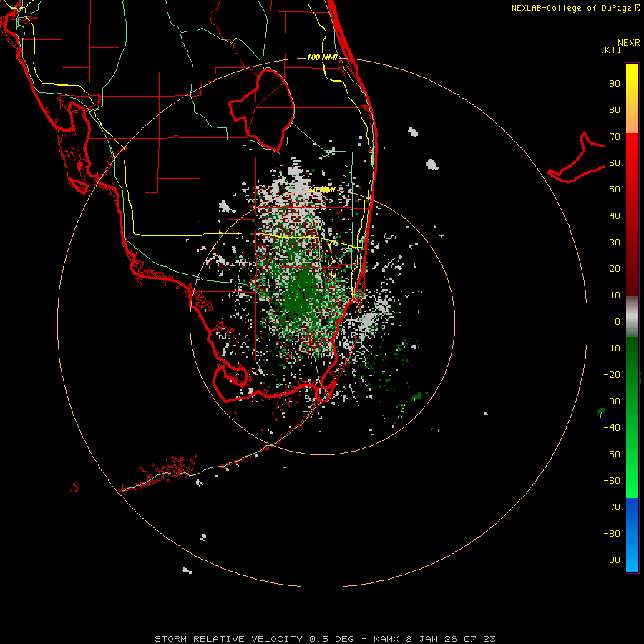Sample the gray zero band of color bar
The height and width of the screenshot is (644, 644).
pyautogui.click(x=632, y=317)
